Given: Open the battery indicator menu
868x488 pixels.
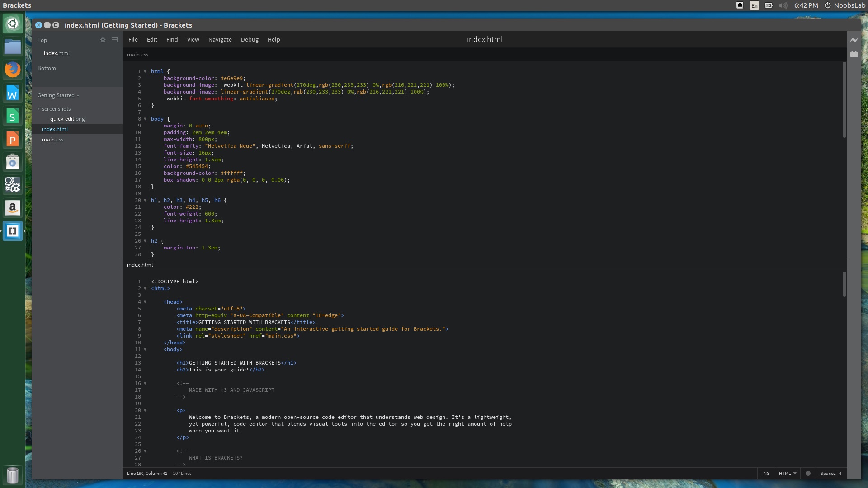Looking at the screenshot, I should click(769, 5).
